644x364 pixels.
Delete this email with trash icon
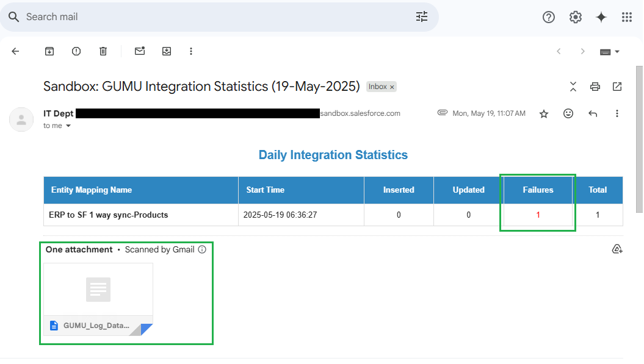103,51
